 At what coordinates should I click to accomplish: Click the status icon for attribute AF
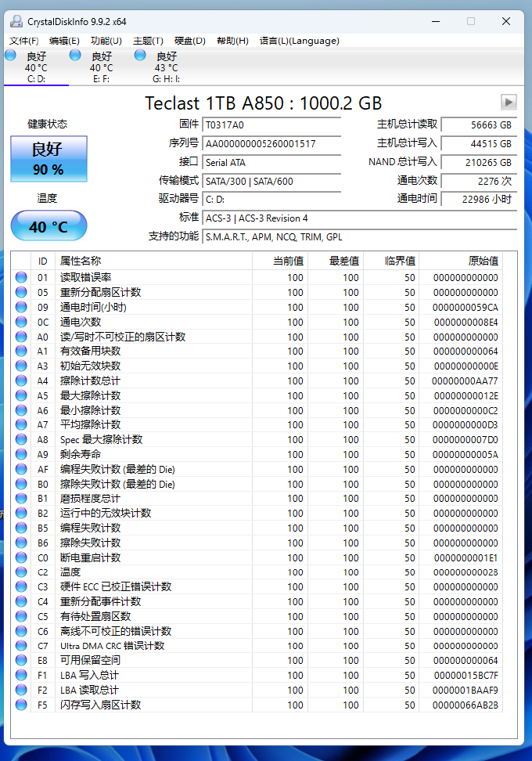(x=21, y=469)
